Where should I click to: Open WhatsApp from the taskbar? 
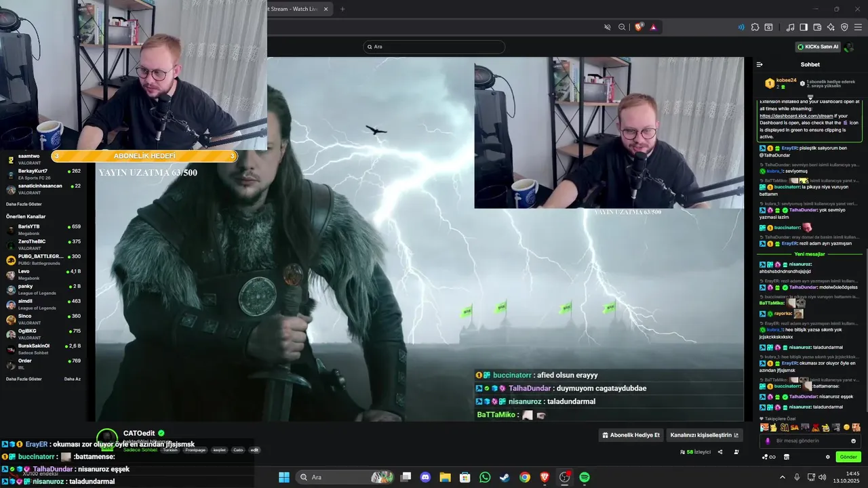point(485,477)
